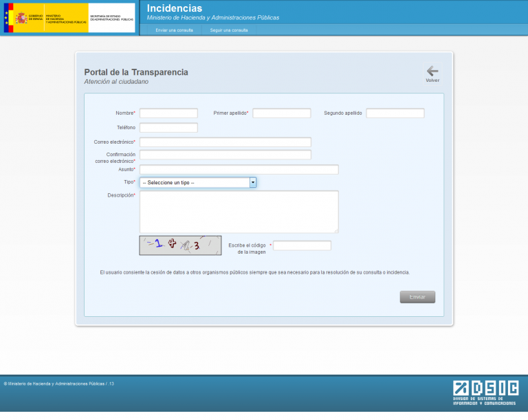Click the captcha code image
This screenshot has width=528, height=420.
coord(180,245)
